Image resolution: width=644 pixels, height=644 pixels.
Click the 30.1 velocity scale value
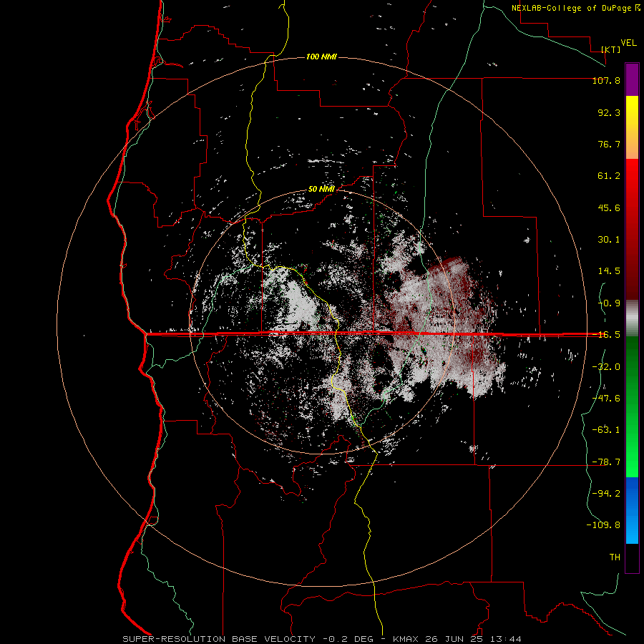(609, 240)
